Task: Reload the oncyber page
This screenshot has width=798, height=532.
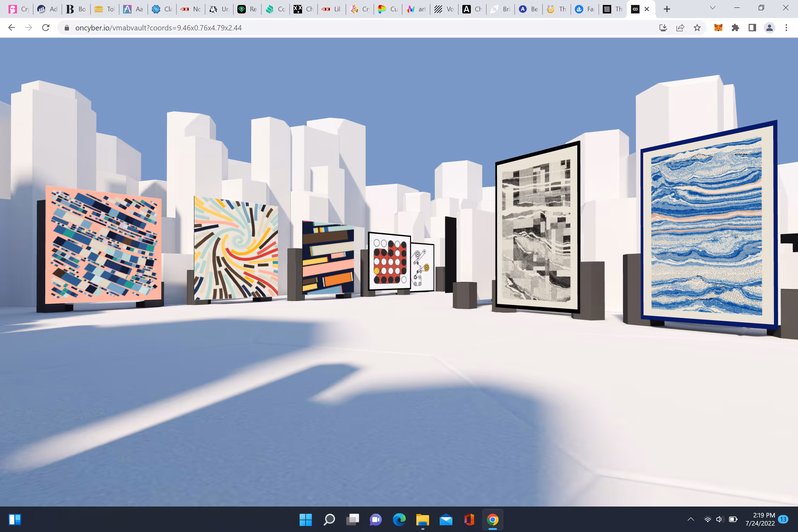Action: (46, 28)
